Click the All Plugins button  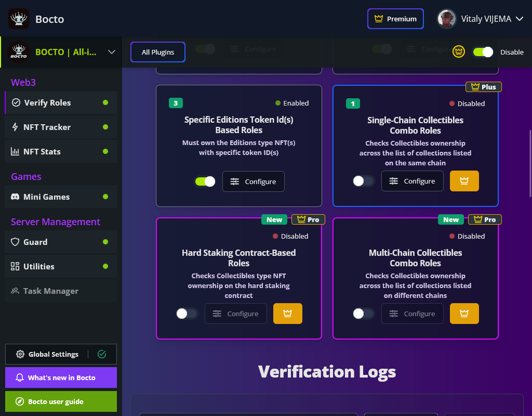158,52
